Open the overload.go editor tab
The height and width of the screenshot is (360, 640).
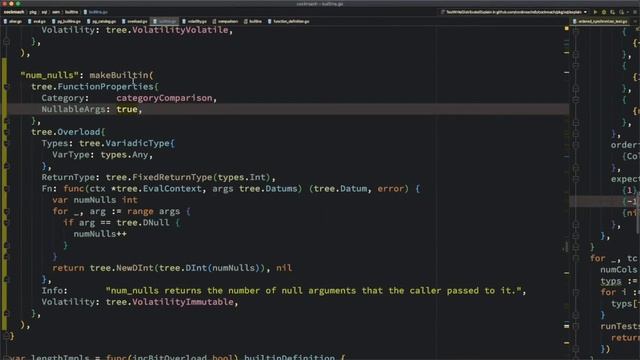(x=134, y=21)
